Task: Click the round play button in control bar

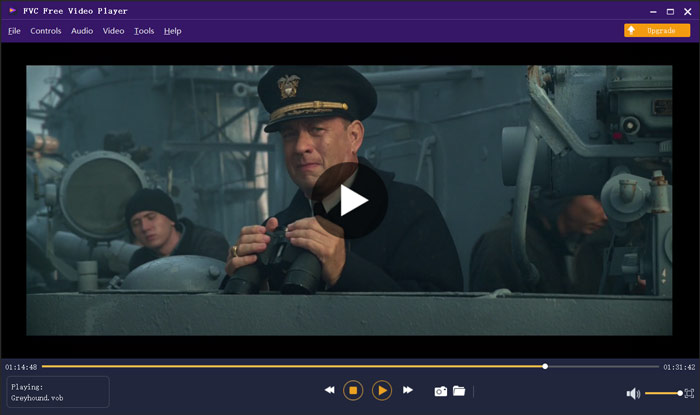Action: [382, 390]
